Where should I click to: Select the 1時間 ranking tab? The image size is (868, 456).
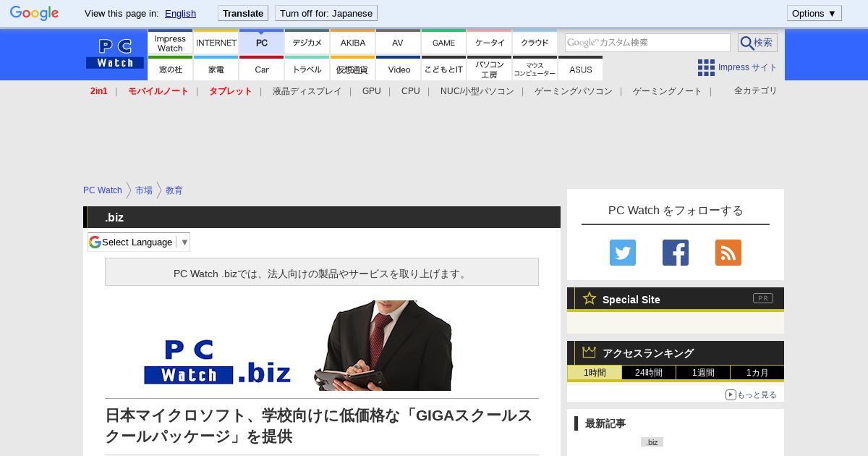click(x=595, y=373)
